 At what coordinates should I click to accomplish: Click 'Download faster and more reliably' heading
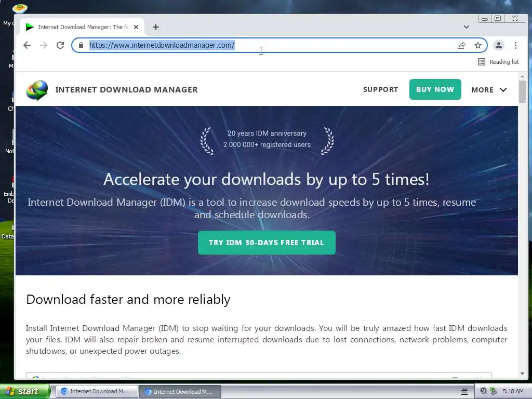click(128, 300)
